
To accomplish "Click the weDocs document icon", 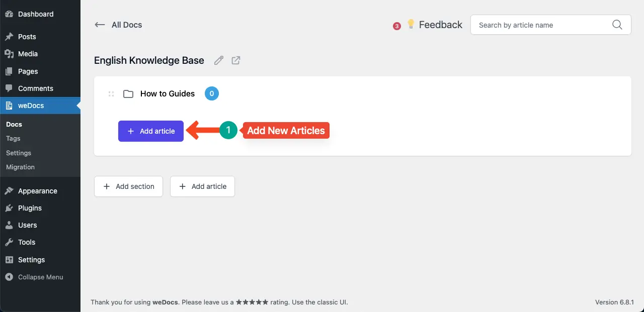I will [9, 106].
